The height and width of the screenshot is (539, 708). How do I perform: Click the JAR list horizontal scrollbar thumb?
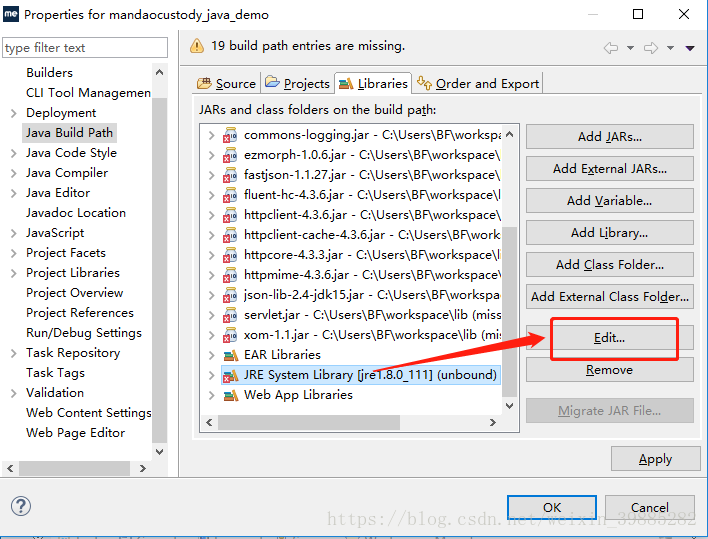tap(309, 423)
